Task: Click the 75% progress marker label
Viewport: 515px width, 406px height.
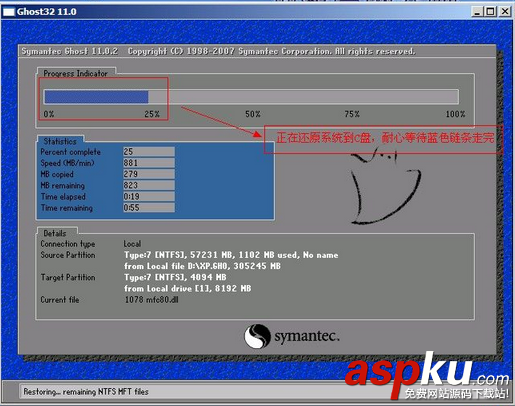Action: pyautogui.click(x=352, y=114)
